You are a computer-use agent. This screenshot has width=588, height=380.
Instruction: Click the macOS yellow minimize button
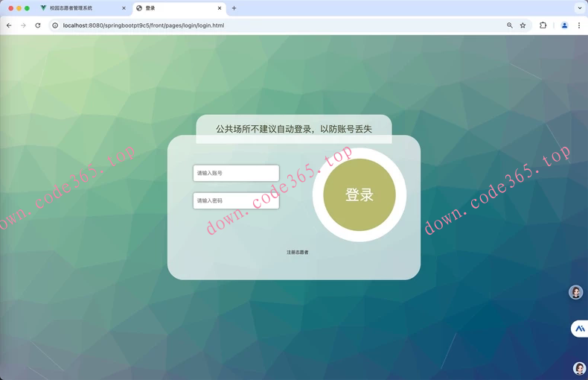19,8
